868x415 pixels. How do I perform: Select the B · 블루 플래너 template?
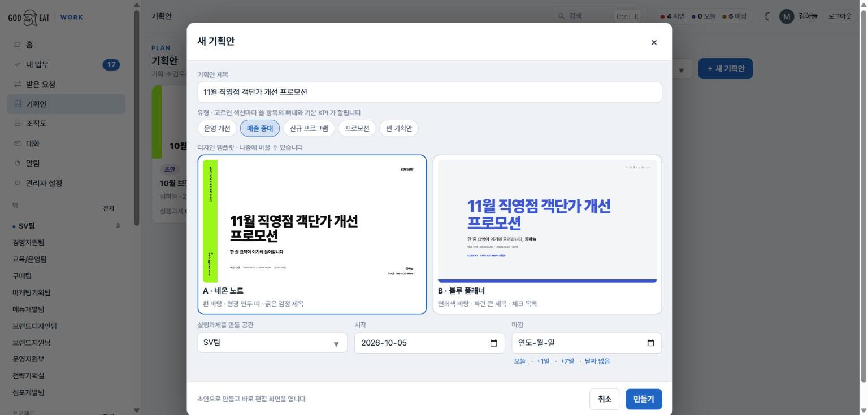tap(547, 234)
